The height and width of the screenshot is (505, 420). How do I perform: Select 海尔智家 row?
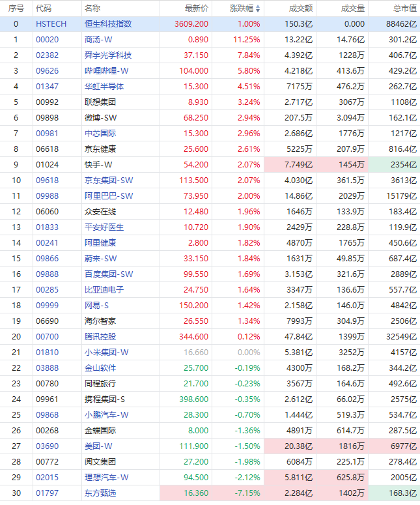click(x=210, y=321)
